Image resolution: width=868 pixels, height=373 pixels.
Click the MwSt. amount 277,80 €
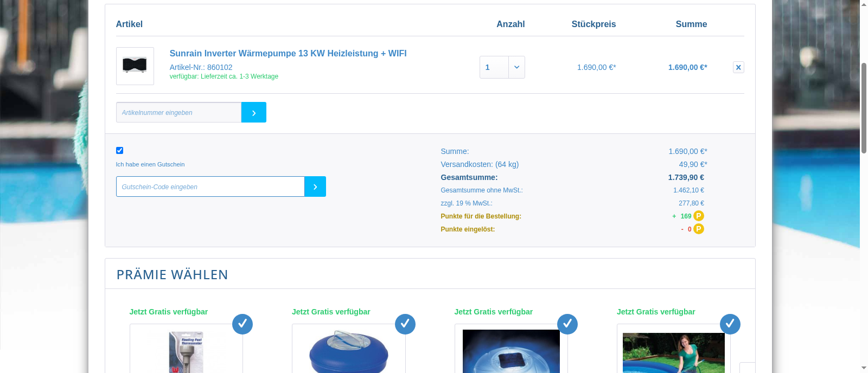(691, 203)
